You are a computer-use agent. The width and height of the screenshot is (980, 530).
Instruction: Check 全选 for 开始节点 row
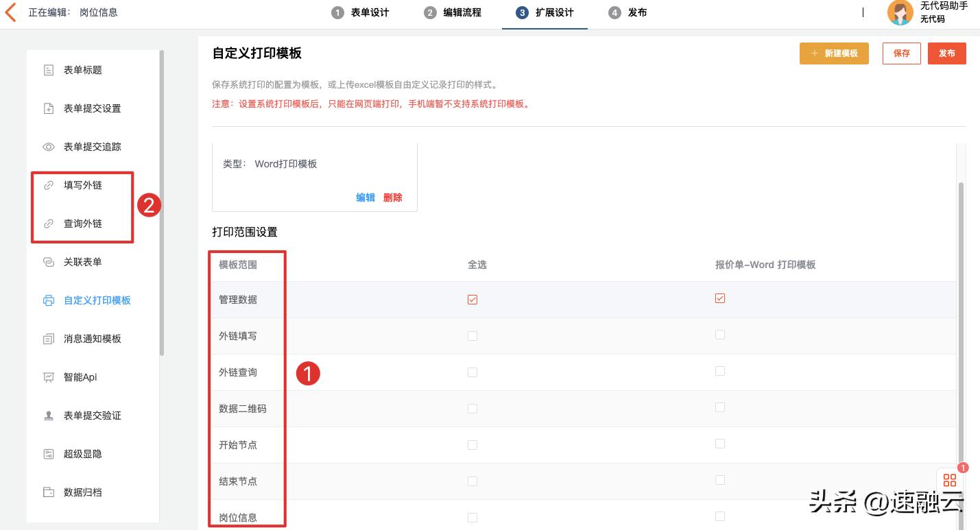[x=473, y=445]
